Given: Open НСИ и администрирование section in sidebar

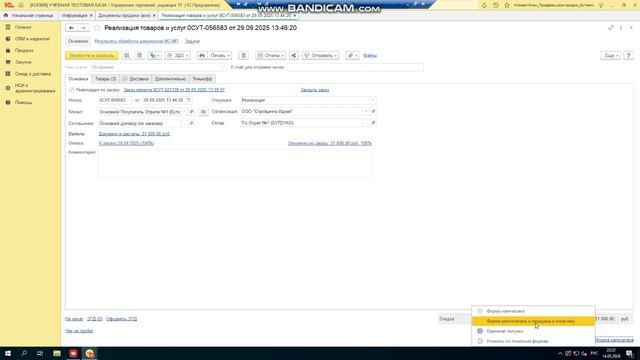Looking at the screenshot, I should tap(35, 88).
